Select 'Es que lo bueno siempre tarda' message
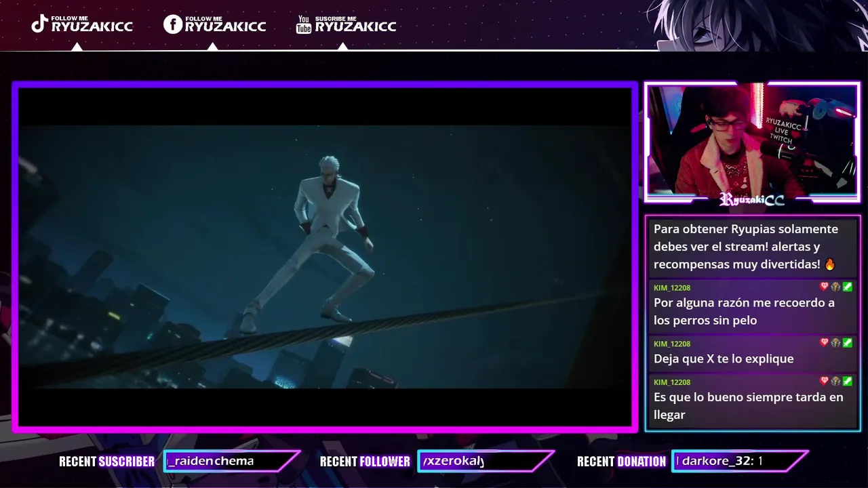This screenshot has height=488, width=868. tap(753, 401)
